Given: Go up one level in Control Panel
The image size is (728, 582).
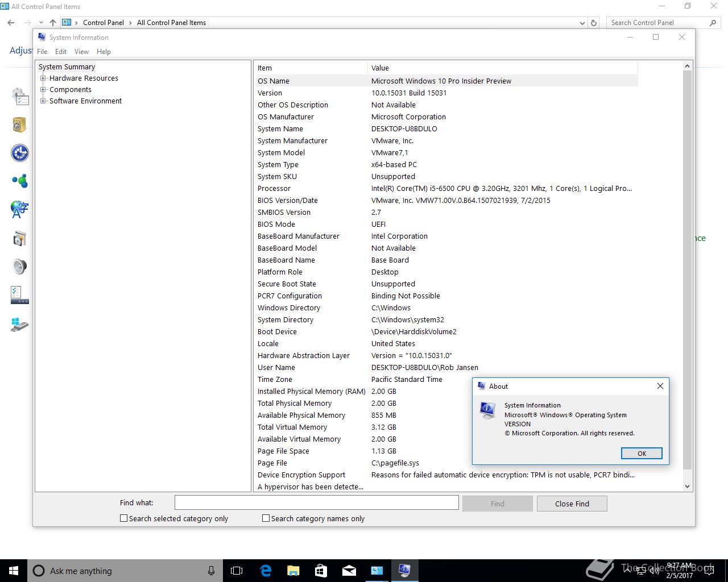Looking at the screenshot, I should pyautogui.click(x=53, y=23).
